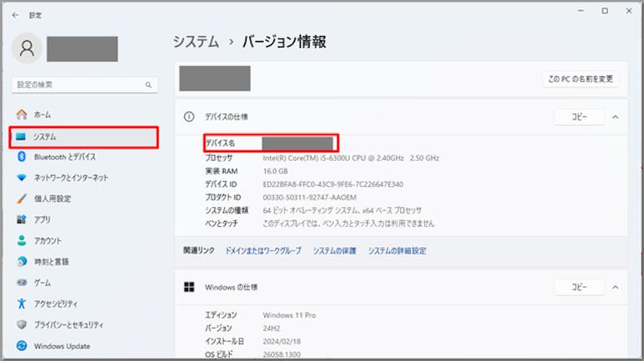Click the privacy shield icon
The width and height of the screenshot is (644, 361).
(x=22, y=324)
